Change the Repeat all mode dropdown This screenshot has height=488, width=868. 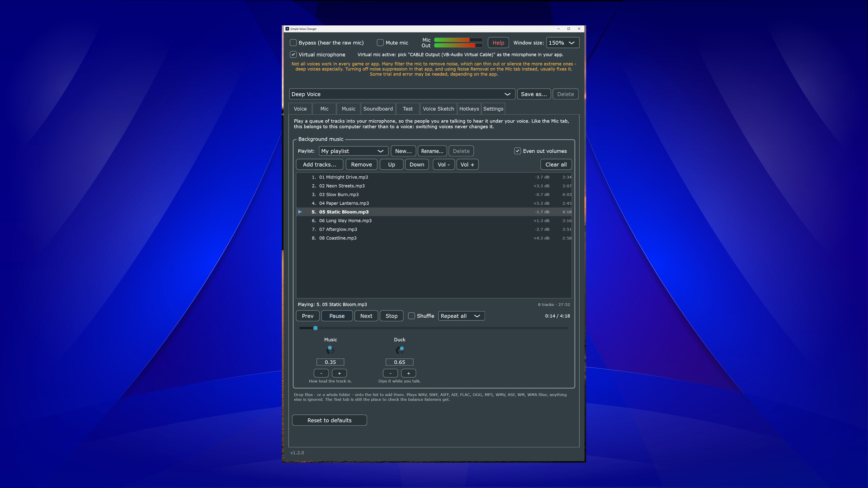point(461,316)
